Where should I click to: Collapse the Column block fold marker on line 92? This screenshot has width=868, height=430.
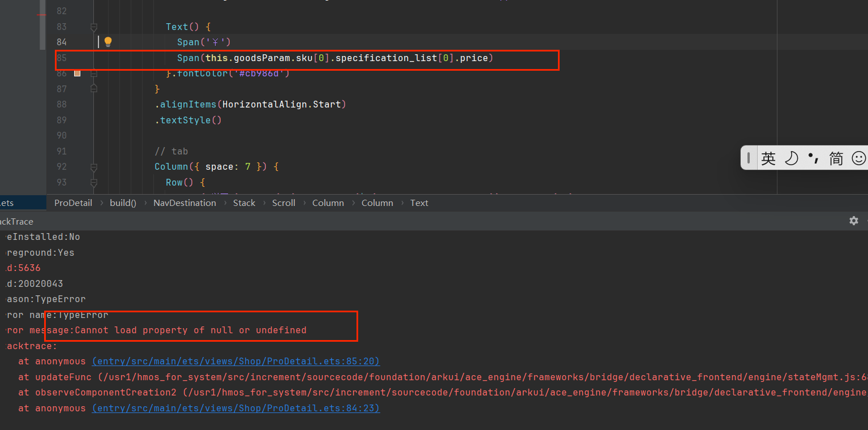(x=94, y=167)
